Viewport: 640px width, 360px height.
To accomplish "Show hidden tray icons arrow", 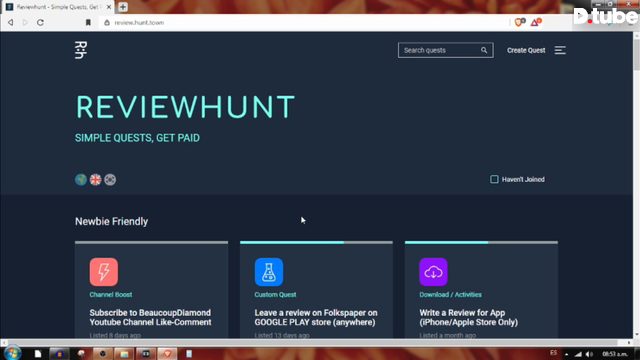I will pyautogui.click(x=567, y=354).
